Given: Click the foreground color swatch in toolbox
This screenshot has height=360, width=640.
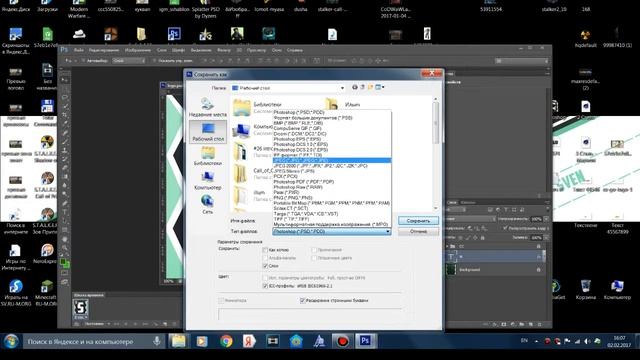Looking at the screenshot, I should (63, 262).
